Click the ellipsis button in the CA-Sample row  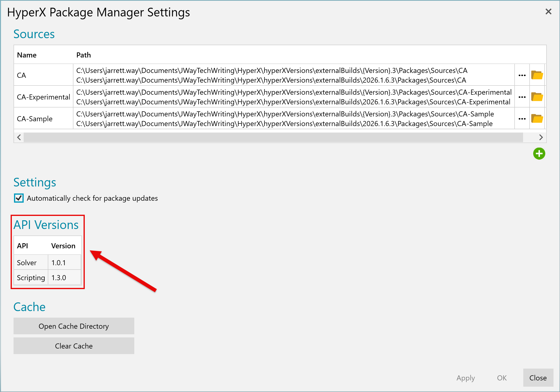point(522,119)
